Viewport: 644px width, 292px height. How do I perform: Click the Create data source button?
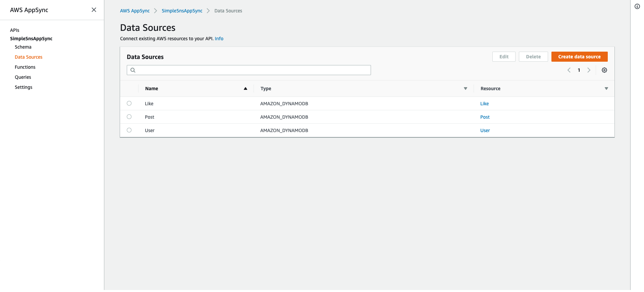[x=580, y=57]
